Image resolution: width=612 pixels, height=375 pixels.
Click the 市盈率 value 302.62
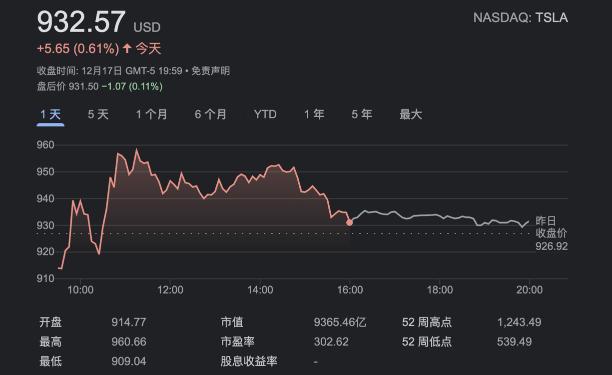(x=331, y=342)
